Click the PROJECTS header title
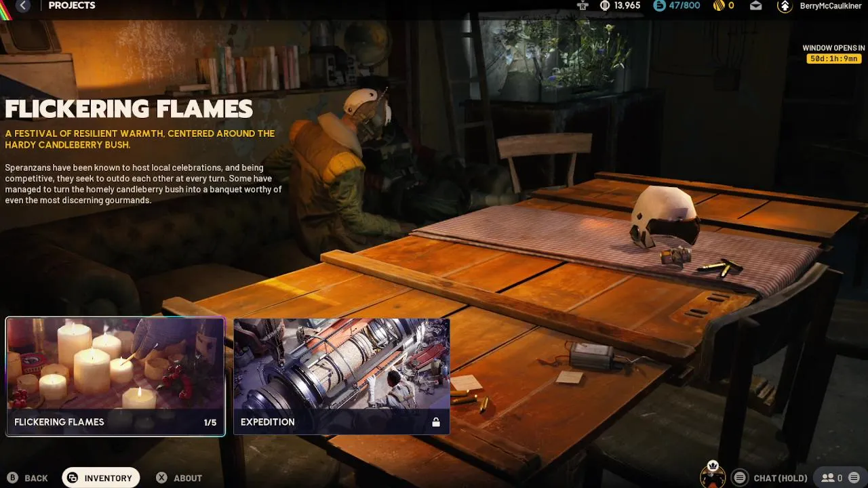Screen dimensions: 868x488 click(x=72, y=5)
